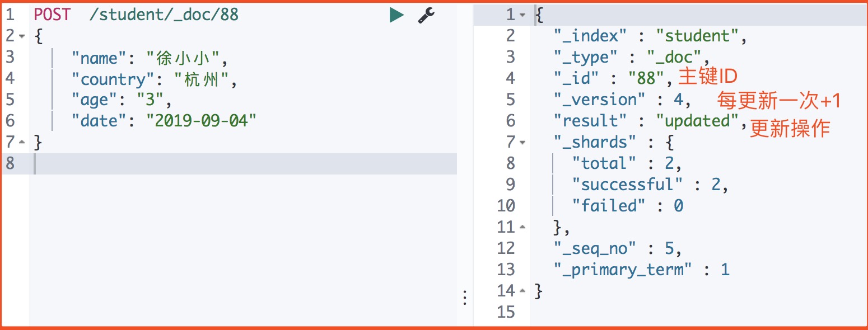Open the wrench settings icon
This screenshot has height=330, width=868.
coord(427,16)
